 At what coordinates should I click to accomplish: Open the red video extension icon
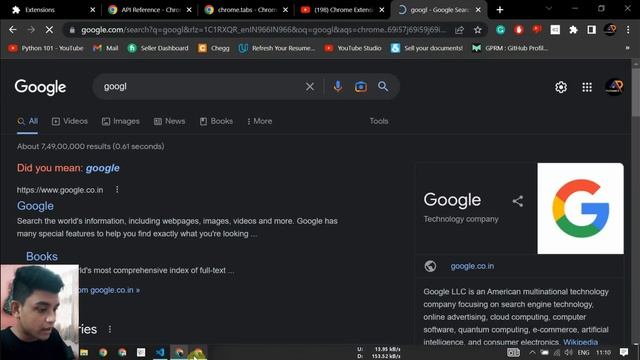pos(537,29)
